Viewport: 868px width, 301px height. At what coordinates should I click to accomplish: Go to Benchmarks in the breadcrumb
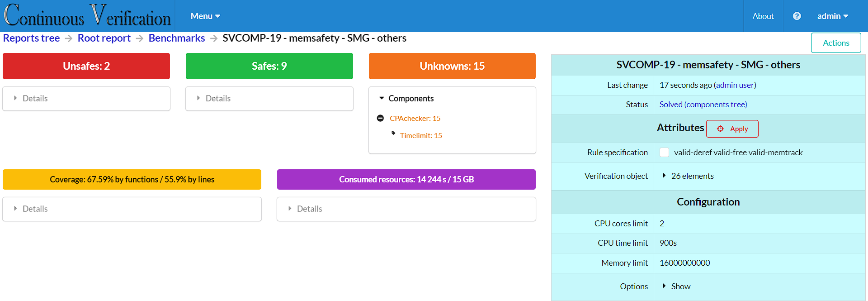[x=177, y=38]
